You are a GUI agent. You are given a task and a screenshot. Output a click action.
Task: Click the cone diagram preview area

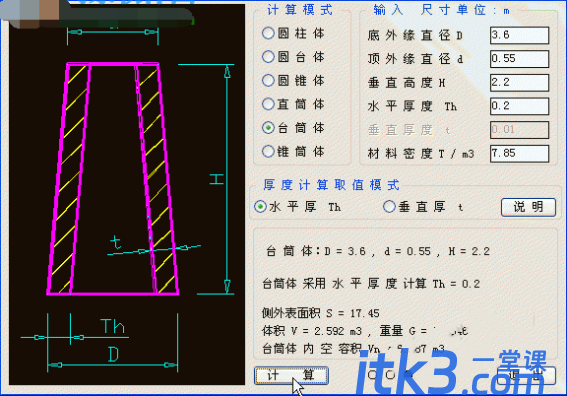127,195
